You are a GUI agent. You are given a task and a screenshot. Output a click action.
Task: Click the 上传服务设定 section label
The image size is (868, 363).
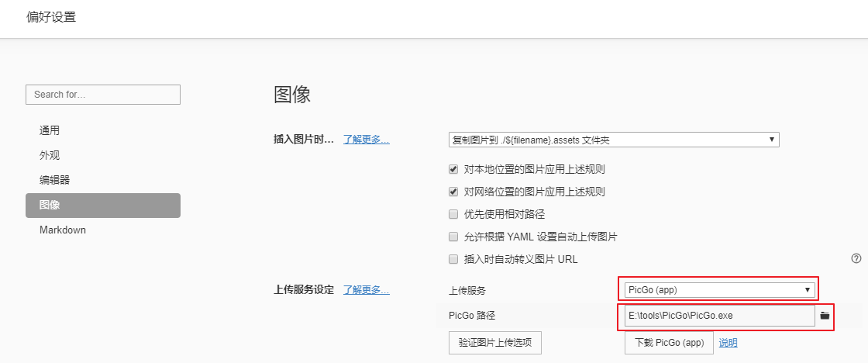304,290
